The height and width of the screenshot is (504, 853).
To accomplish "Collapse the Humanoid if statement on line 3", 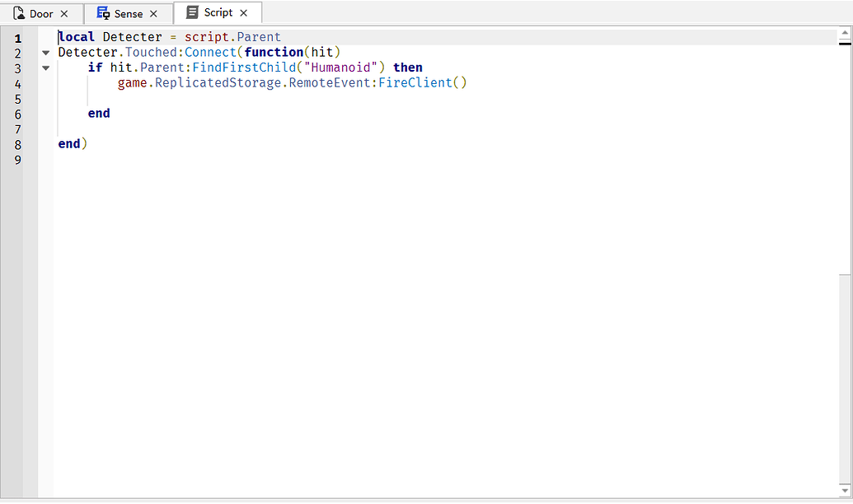I will [x=45, y=68].
